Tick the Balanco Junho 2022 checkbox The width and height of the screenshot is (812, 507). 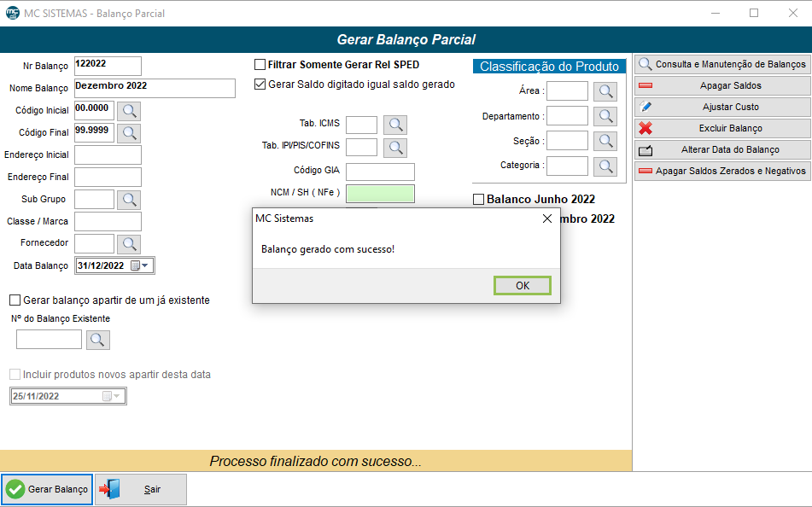478,200
